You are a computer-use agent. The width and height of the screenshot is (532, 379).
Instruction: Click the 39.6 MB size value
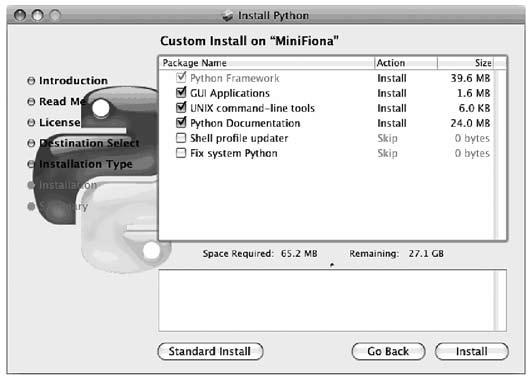point(470,78)
